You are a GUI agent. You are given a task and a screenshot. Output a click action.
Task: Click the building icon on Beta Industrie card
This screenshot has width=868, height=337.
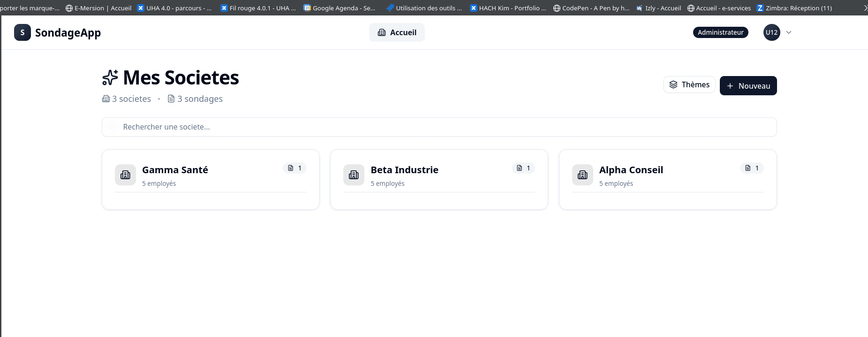tap(354, 175)
